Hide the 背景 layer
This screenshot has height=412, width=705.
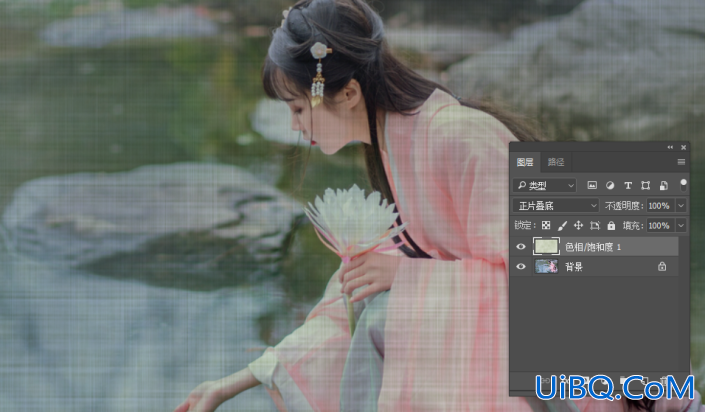tap(521, 266)
